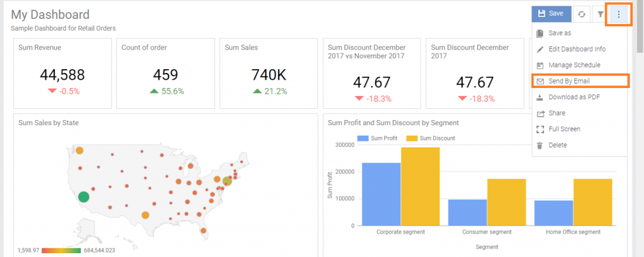Viewport: 644px width, 257px height.
Task: Click the Full Screen icon
Action: (540, 129)
